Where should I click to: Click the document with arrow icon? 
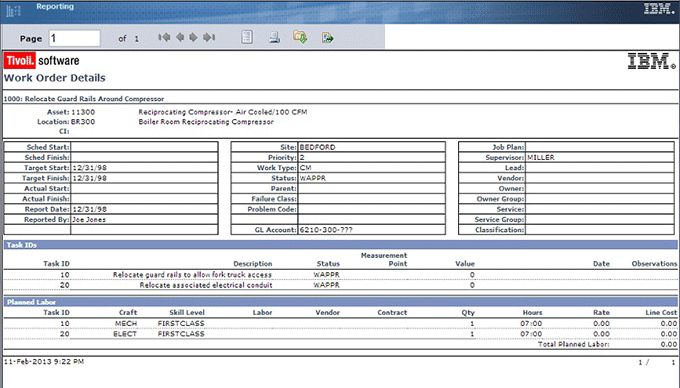click(x=327, y=38)
